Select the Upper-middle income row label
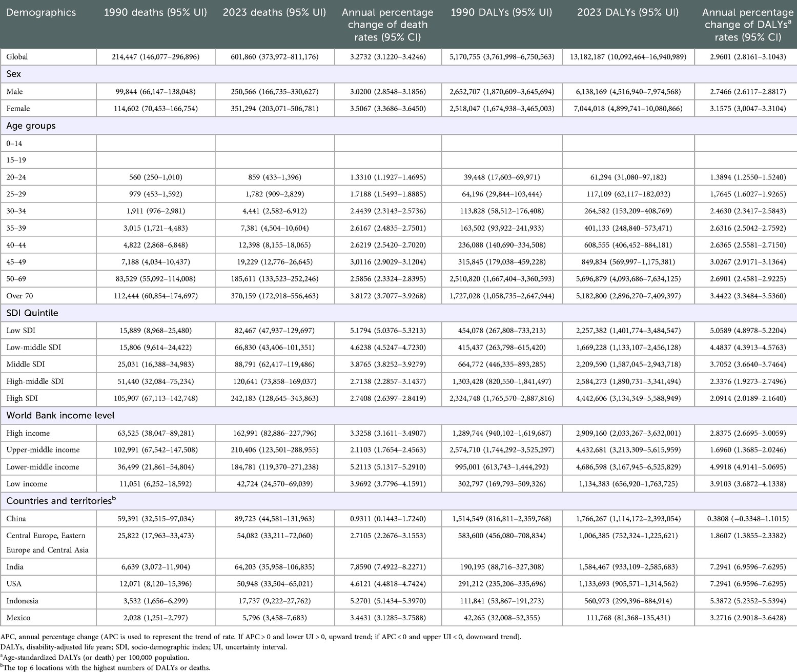 click(x=43, y=450)
